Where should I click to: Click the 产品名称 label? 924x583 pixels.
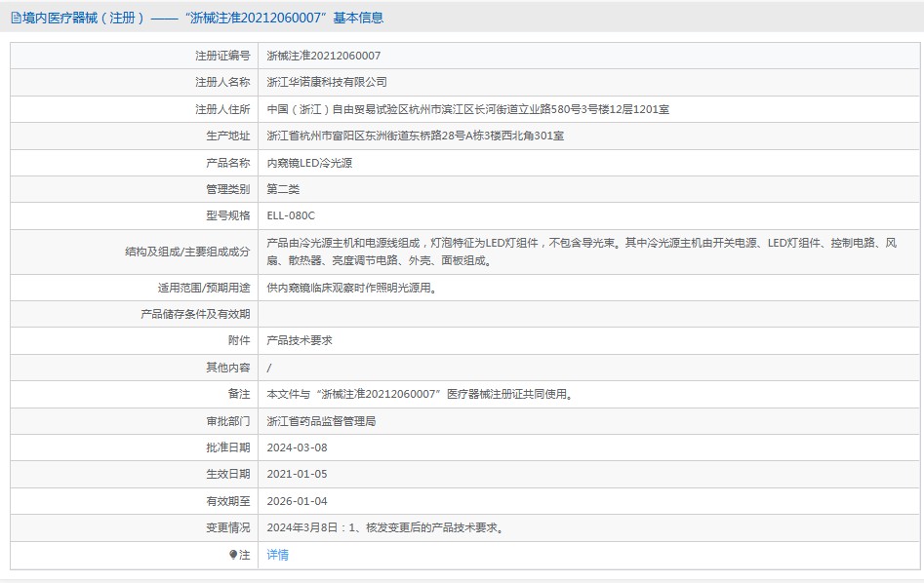228,163
